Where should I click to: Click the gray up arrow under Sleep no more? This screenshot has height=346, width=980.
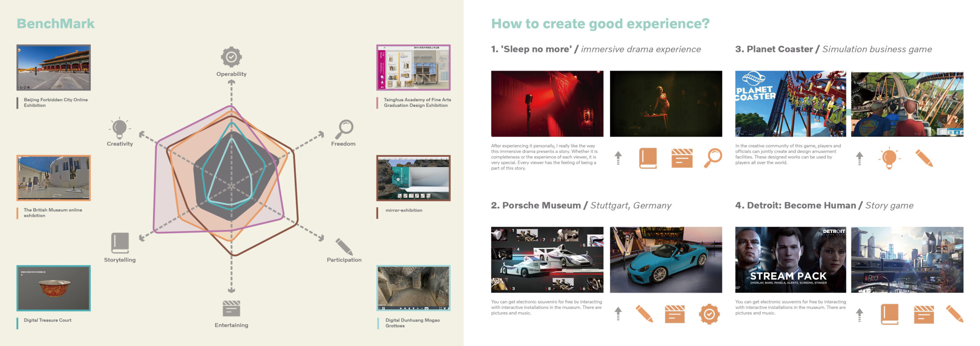pos(618,158)
